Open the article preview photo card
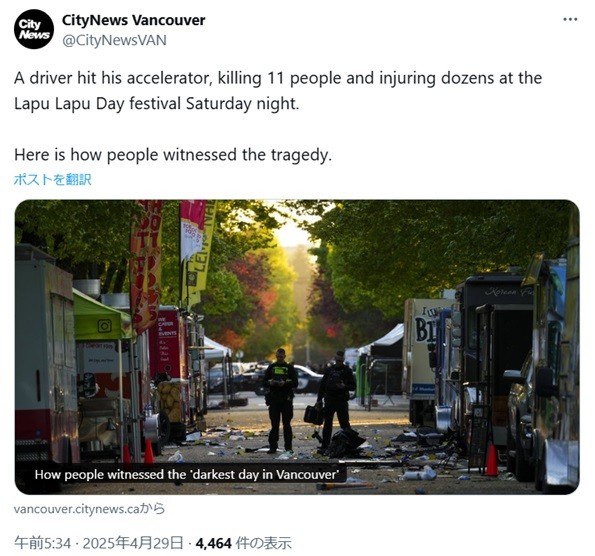Viewport: 595px width, 556px height. coord(297,347)
